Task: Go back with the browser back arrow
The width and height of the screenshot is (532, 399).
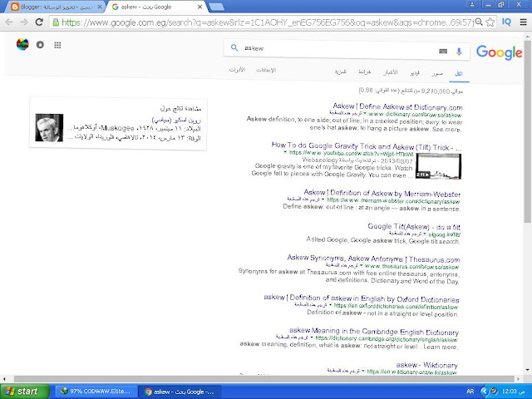Action: [9, 22]
